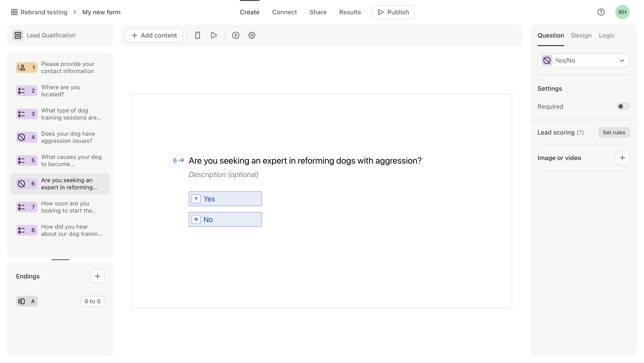Click Yes/No icon for question 6
644x363 pixels.
pyautogui.click(x=22, y=184)
